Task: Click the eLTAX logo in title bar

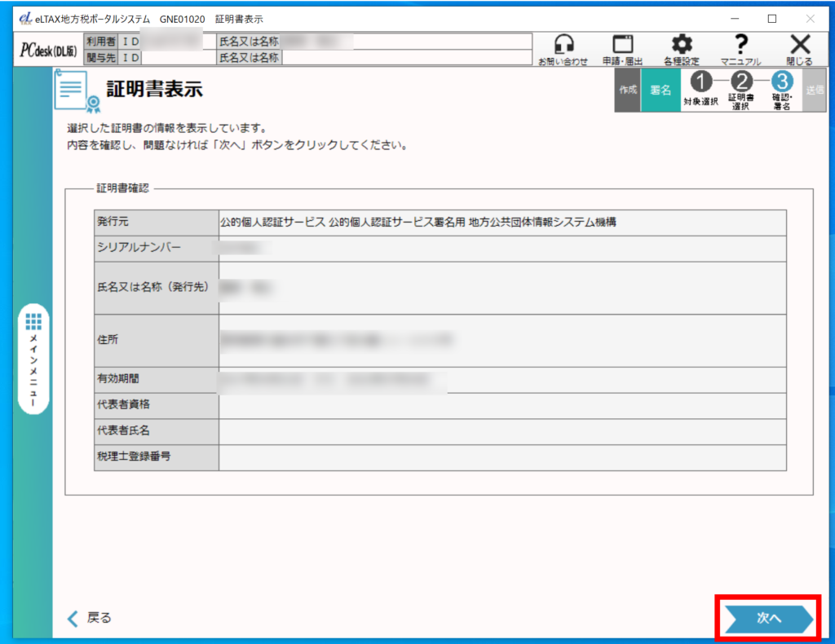Action: [x=24, y=18]
